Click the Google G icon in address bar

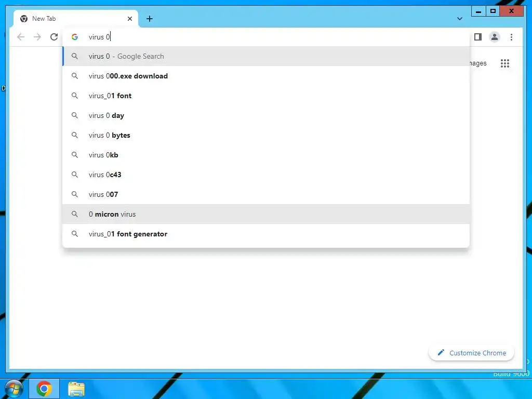click(x=75, y=37)
